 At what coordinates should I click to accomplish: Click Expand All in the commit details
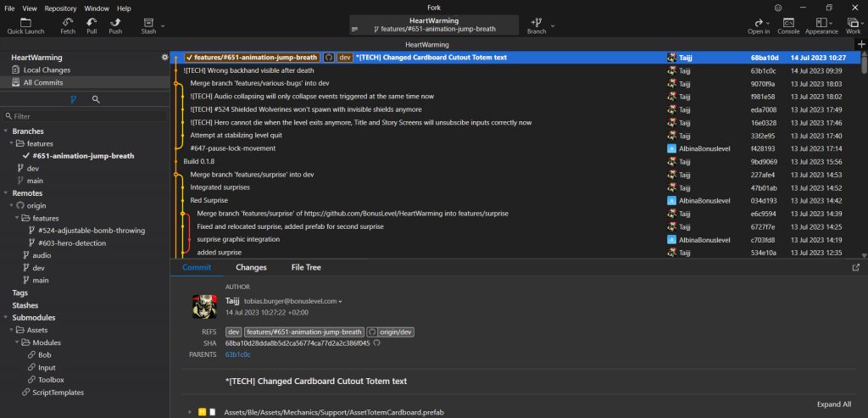(x=834, y=404)
